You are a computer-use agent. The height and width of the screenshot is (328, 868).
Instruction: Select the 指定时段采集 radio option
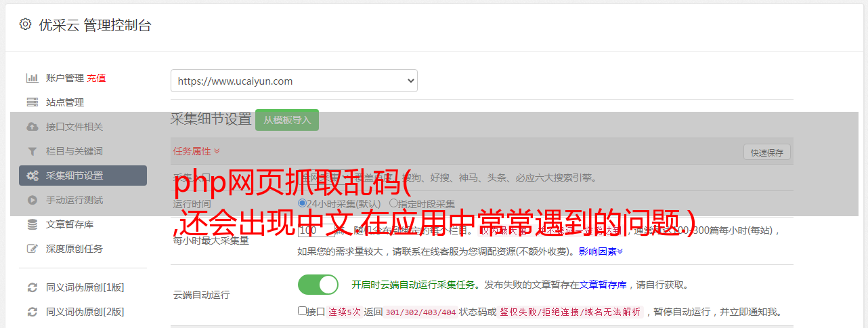coord(393,203)
